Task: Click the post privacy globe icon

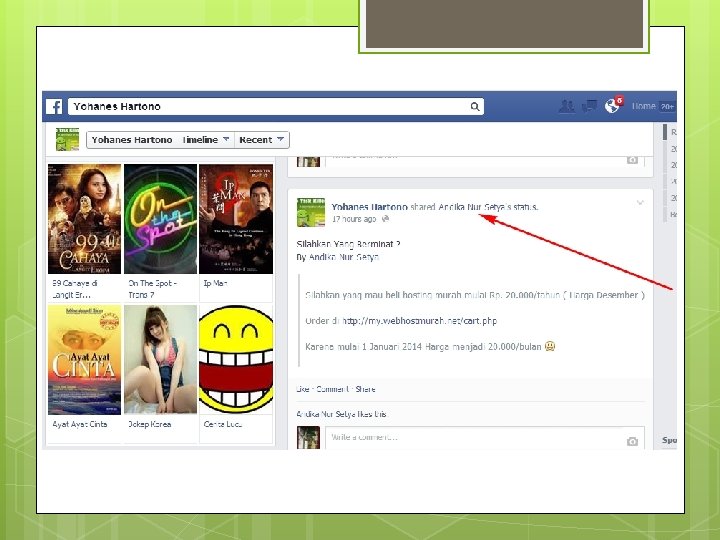Action: point(385,219)
